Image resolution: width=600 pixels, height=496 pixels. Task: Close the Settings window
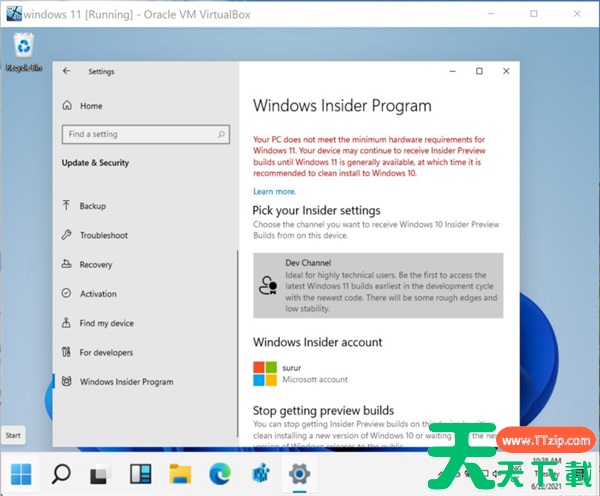(x=506, y=71)
